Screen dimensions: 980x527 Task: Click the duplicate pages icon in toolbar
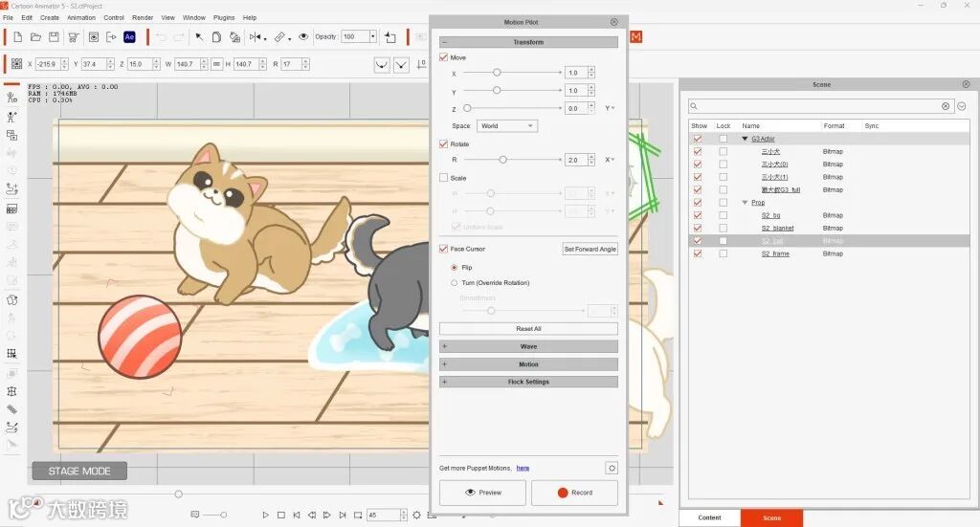pos(216,37)
